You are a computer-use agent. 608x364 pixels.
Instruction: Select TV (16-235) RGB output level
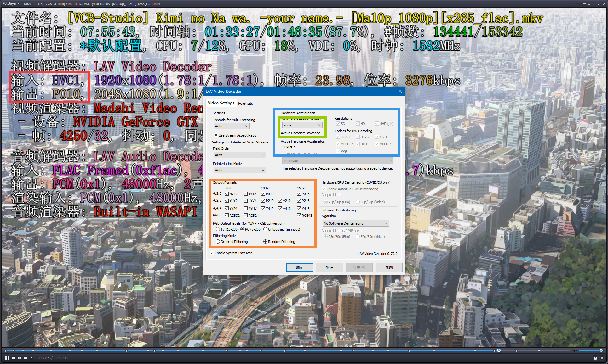(x=218, y=229)
